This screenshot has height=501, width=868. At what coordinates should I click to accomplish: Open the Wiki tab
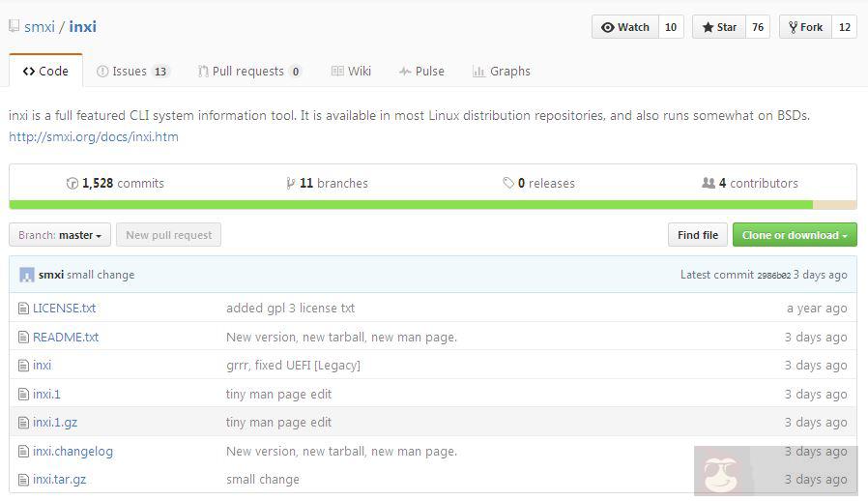click(x=351, y=71)
